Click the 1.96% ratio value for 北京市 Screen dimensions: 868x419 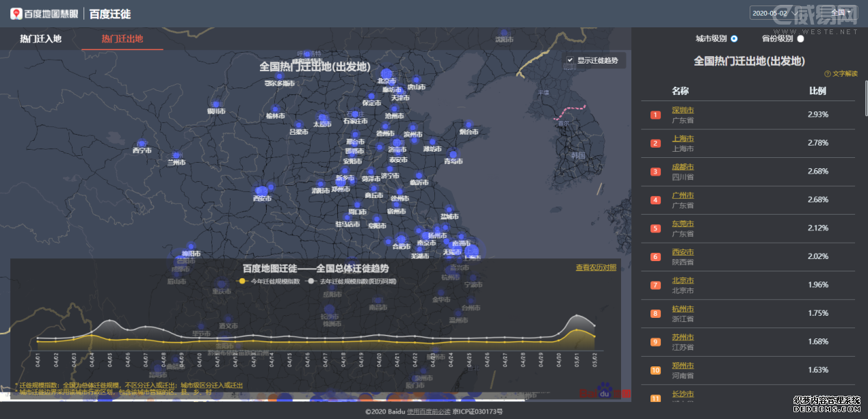tap(818, 285)
